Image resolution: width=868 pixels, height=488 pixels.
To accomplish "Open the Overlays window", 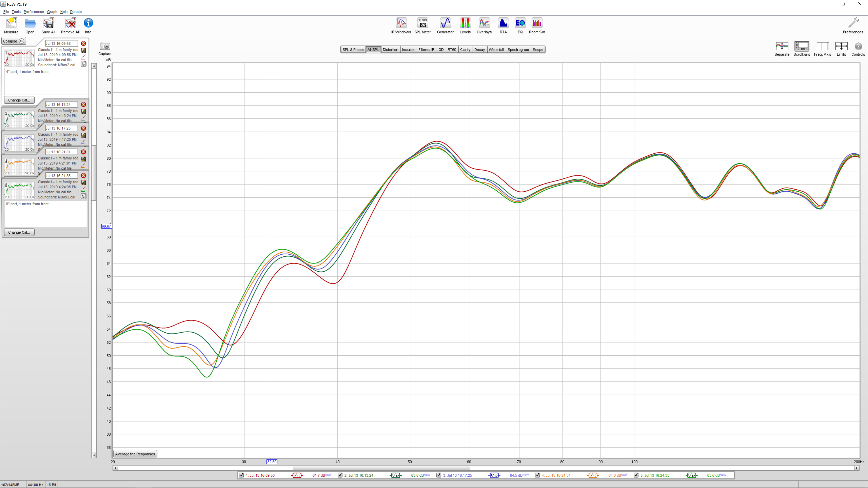I will (484, 26).
